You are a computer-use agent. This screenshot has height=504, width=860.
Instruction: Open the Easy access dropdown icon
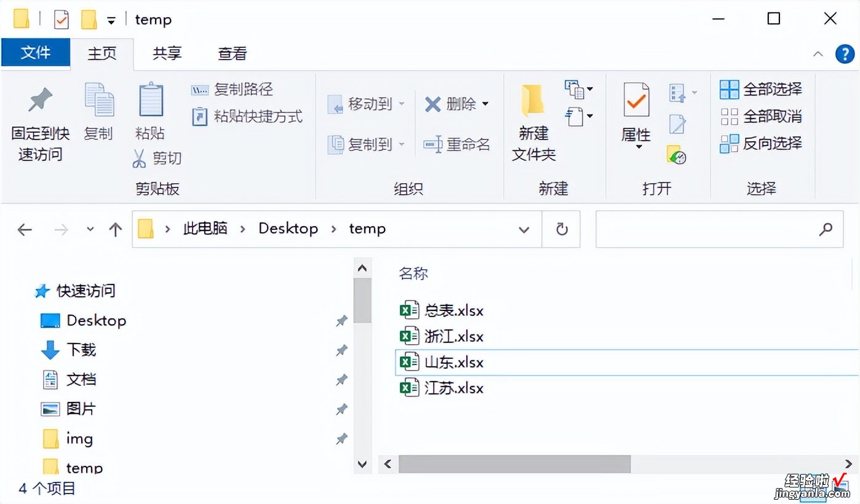point(578,116)
